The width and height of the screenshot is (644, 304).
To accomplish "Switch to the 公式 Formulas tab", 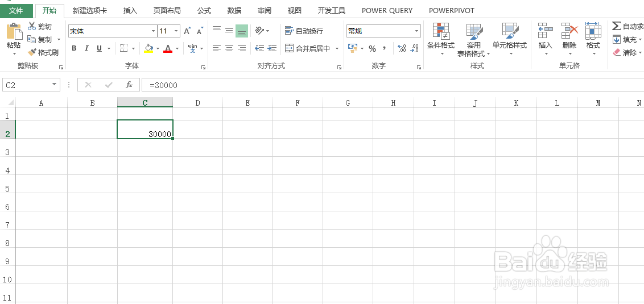I will 204,11.
